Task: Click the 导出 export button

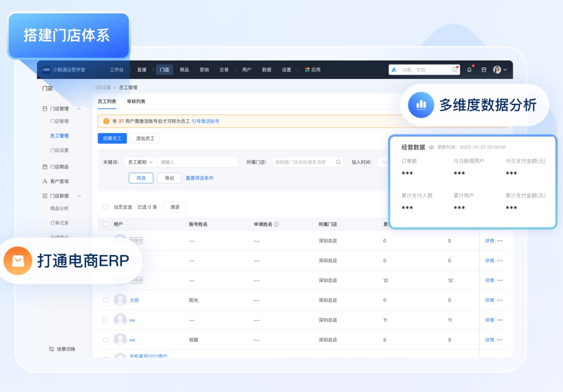Action: point(169,178)
